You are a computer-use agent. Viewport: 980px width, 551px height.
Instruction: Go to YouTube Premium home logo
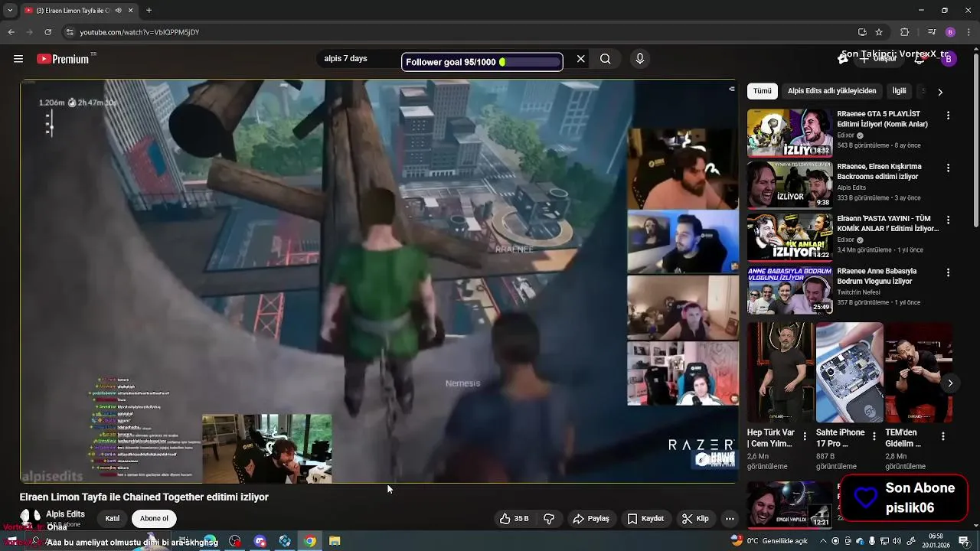[63, 59]
